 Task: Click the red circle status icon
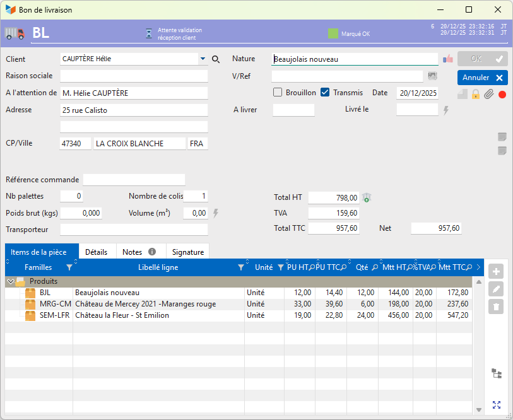502,95
